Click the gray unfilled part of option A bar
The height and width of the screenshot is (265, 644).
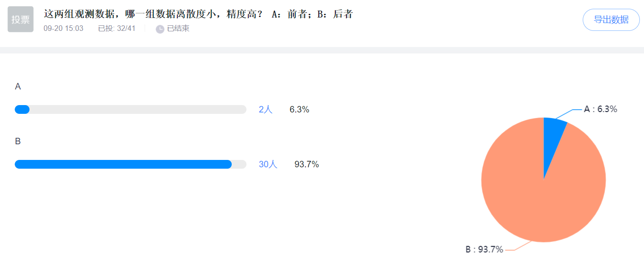click(138, 110)
